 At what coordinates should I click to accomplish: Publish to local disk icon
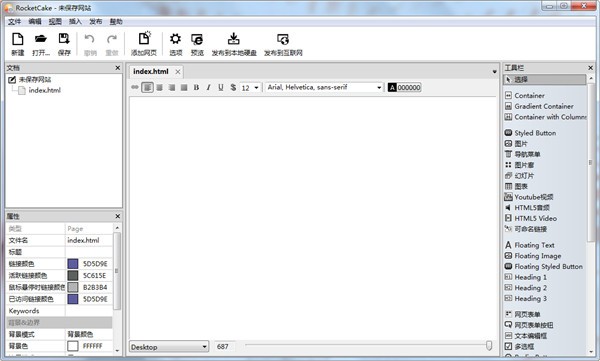tap(234, 44)
